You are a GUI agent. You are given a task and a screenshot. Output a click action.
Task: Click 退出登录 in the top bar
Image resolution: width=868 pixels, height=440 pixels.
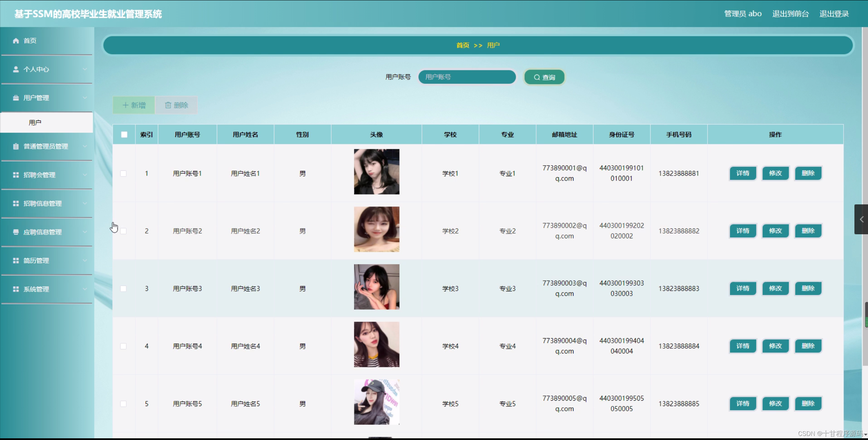coord(834,14)
